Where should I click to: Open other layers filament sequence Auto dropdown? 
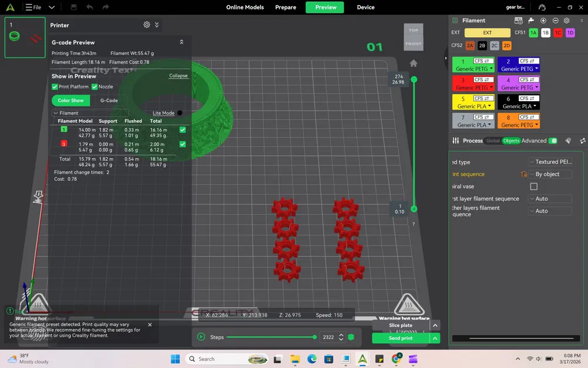click(550, 211)
